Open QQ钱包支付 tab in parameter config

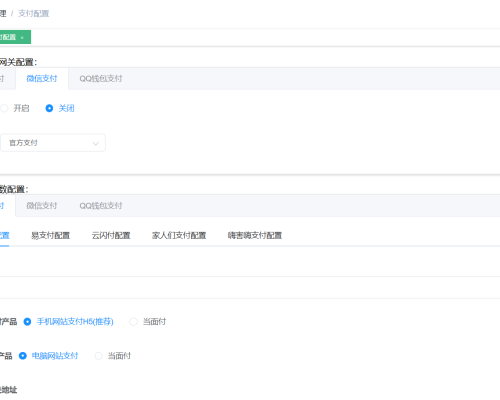coord(101,206)
